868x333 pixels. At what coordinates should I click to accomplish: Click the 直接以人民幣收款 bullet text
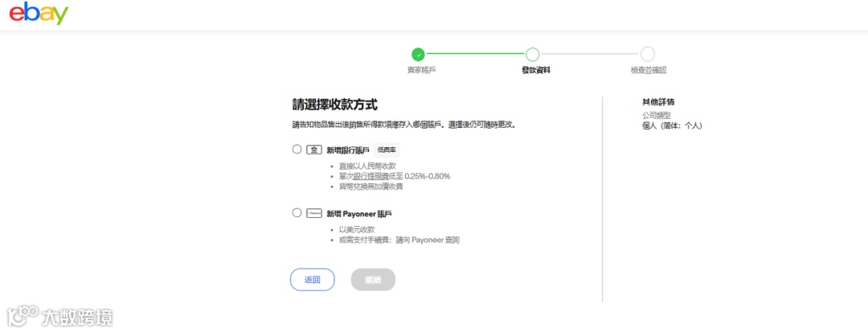[x=367, y=166]
